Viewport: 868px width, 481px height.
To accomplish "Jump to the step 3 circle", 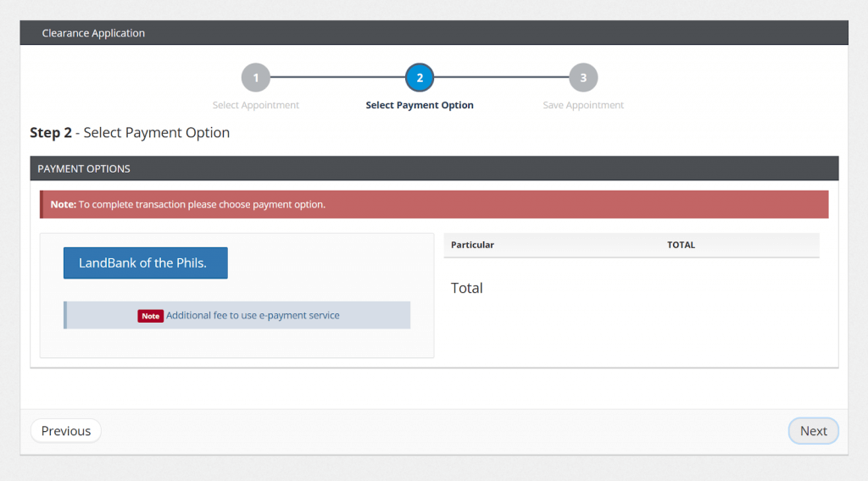I will pyautogui.click(x=583, y=78).
